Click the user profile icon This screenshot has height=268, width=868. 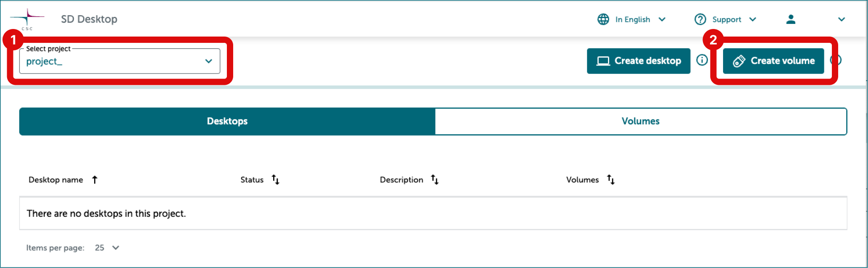[791, 19]
